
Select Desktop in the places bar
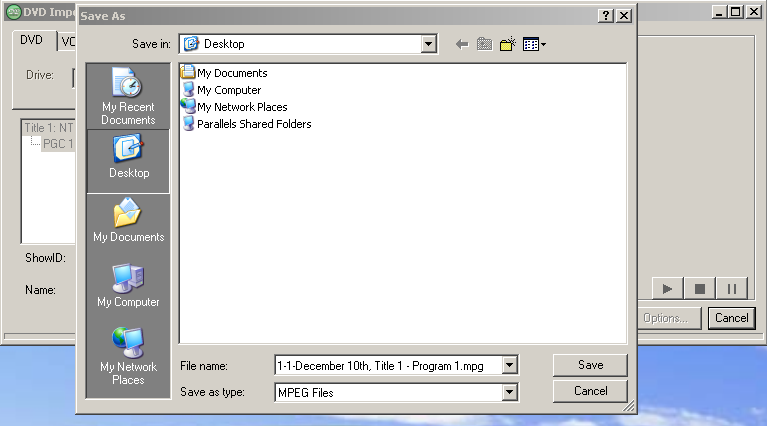tap(128, 160)
